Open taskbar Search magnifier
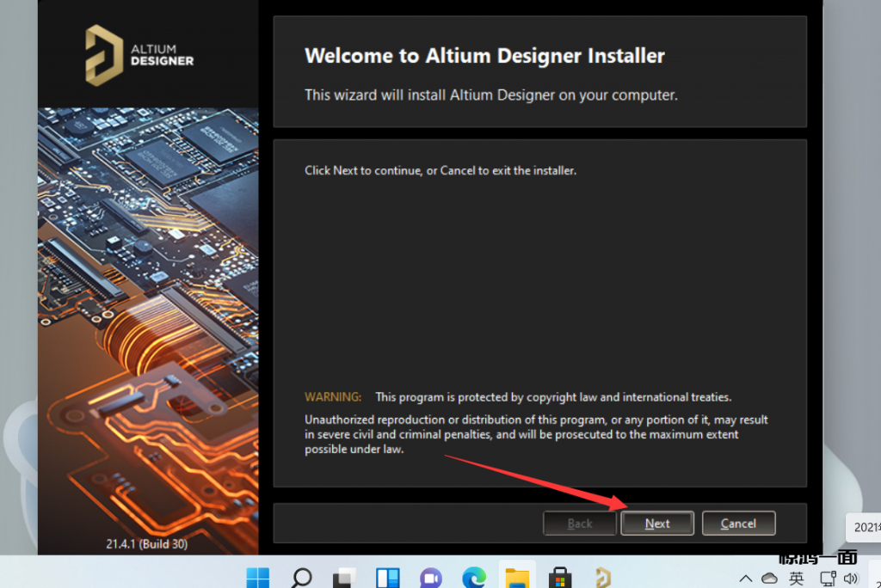This screenshot has width=881, height=588. pyautogui.click(x=302, y=577)
